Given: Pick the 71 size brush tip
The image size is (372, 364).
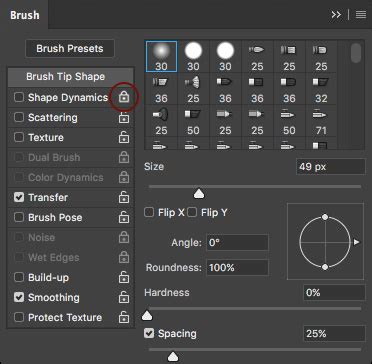Looking at the screenshot, I should [x=321, y=121].
